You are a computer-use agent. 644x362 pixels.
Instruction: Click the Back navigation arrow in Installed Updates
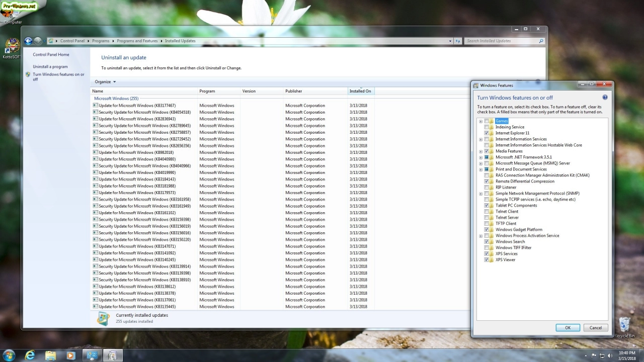[29, 41]
